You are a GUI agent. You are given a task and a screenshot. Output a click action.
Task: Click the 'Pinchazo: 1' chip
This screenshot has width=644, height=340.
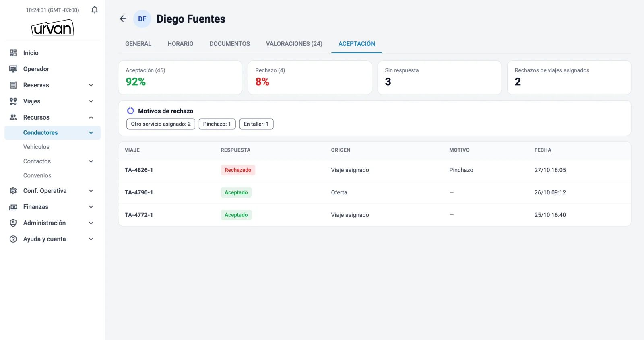point(217,124)
